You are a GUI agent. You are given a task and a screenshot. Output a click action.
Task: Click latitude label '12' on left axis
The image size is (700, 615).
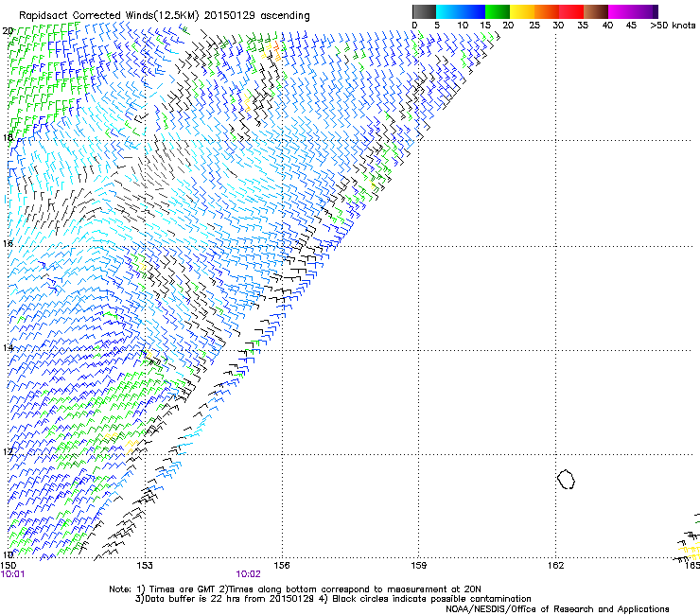(x=8, y=451)
